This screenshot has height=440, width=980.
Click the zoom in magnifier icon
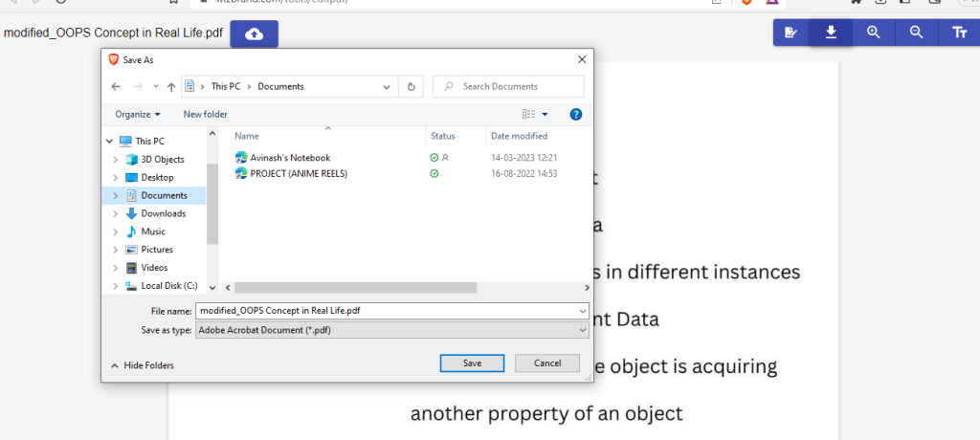[874, 33]
